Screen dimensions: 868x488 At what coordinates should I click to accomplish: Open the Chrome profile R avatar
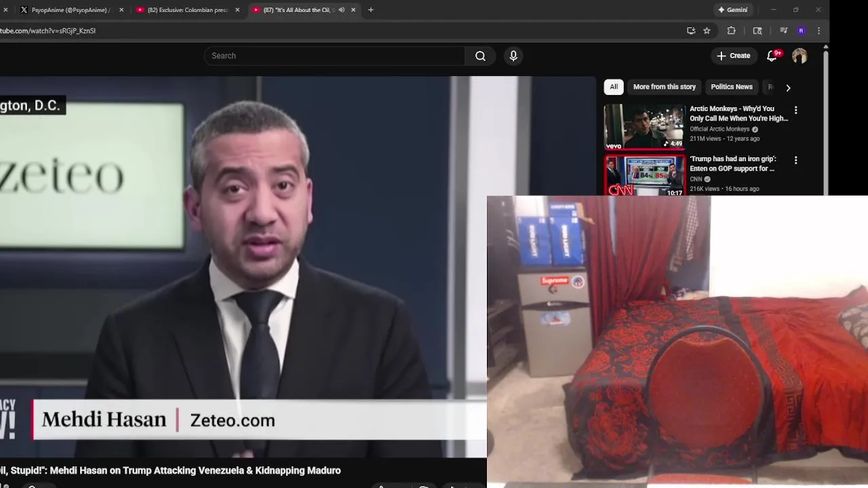point(801,30)
